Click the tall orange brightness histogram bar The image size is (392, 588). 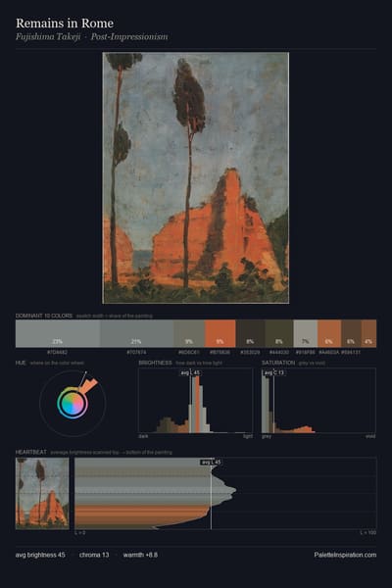point(197,404)
